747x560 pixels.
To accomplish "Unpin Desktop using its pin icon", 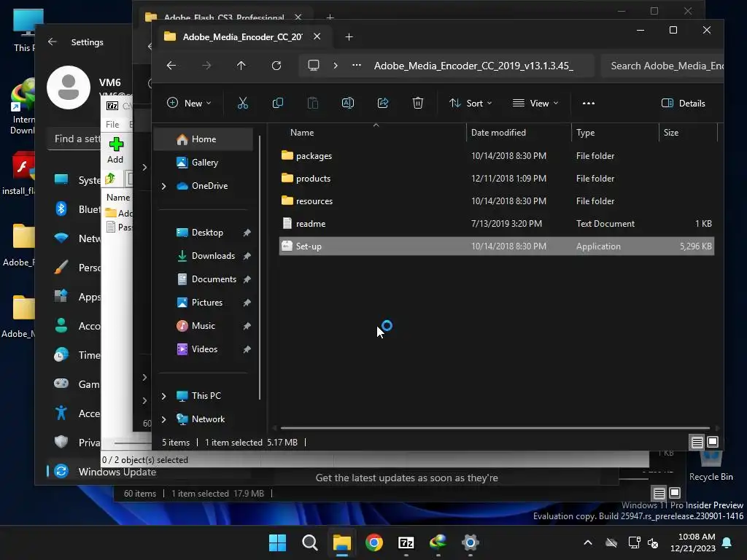I will 247,233.
